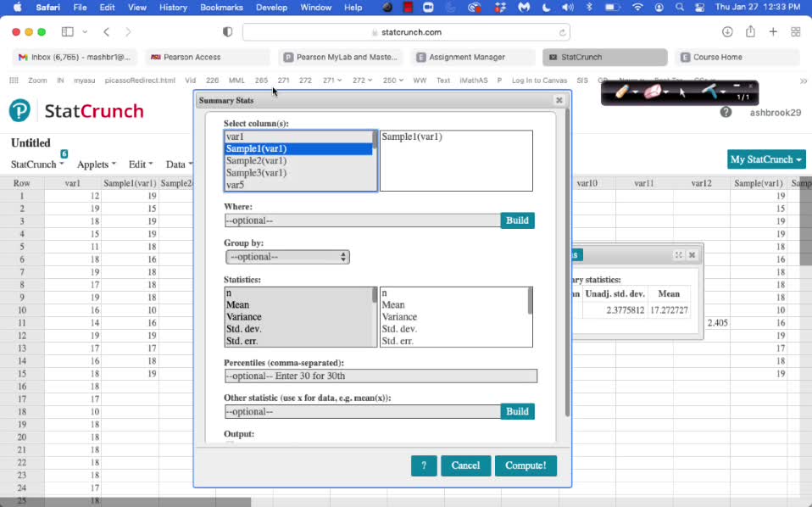Select Std. dev. in left Statistics list
The width and height of the screenshot is (812, 507).
pos(298,329)
